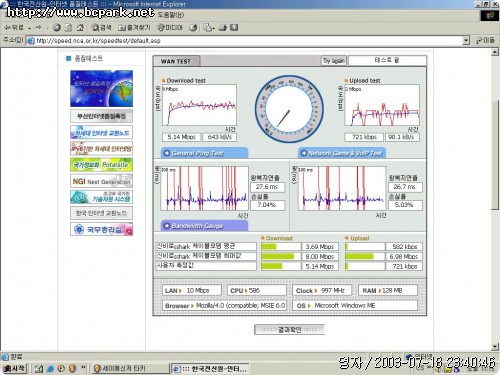Click the page scrollbar up arrow
This screenshot has height=375, width=500.
(495, 52)
